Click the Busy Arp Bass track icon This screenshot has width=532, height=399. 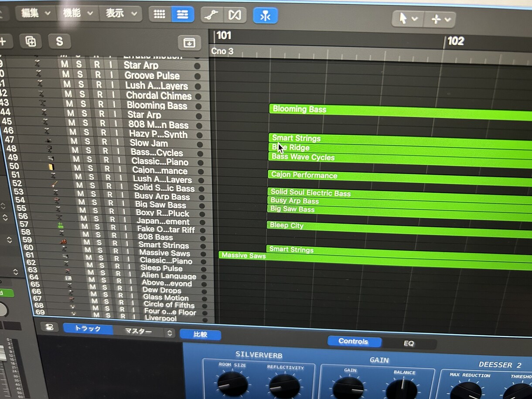coord(55,192)
